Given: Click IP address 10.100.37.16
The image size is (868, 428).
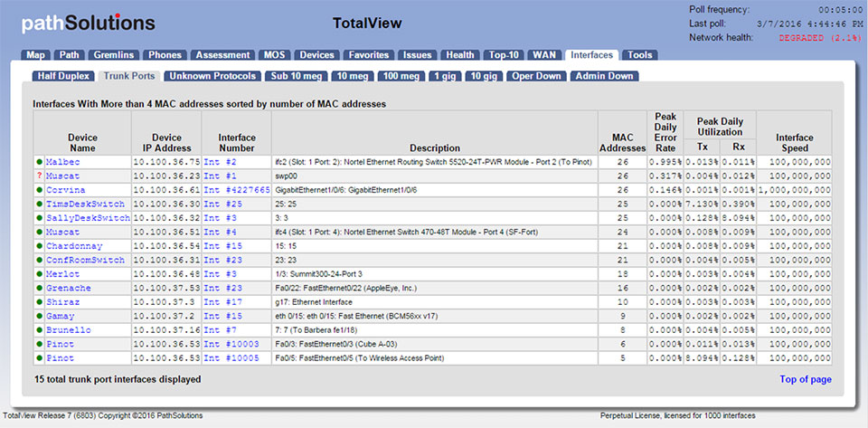Looking at the screenshot, I should coord(166,330).
